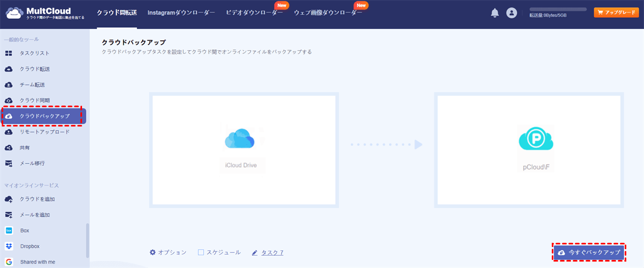The width and height of the screenshot is (644, 268).
Task: Click the iCloud Drive label
Action: (242, 165)
